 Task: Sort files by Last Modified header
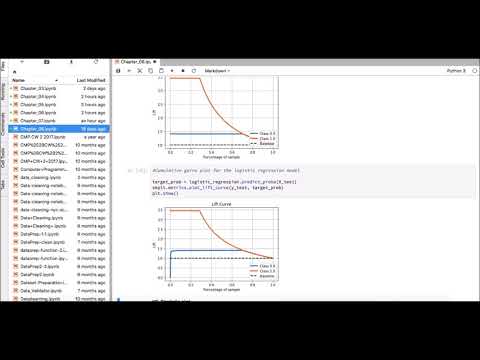point(91,80)
